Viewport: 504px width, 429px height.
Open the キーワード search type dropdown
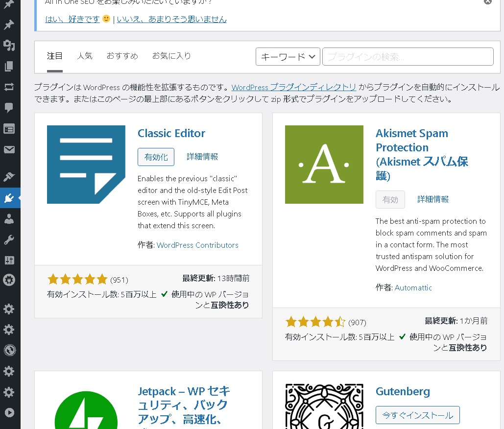pos(288,56)
